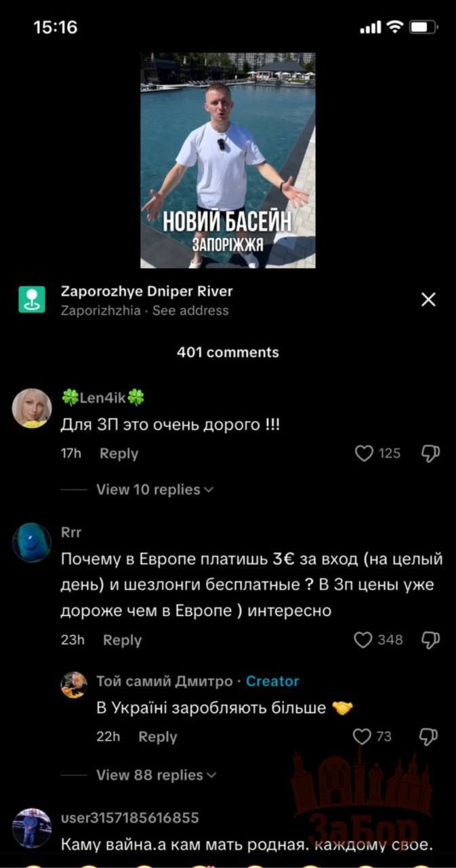Open See address link for Zaporizhzhia
The image size is (456, 868).
click(x=190, y=311)
